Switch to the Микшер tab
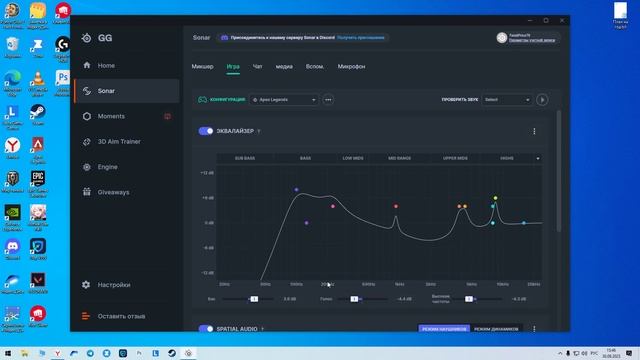This screenshot has height=360, width=640. click(x=202, y=67)
